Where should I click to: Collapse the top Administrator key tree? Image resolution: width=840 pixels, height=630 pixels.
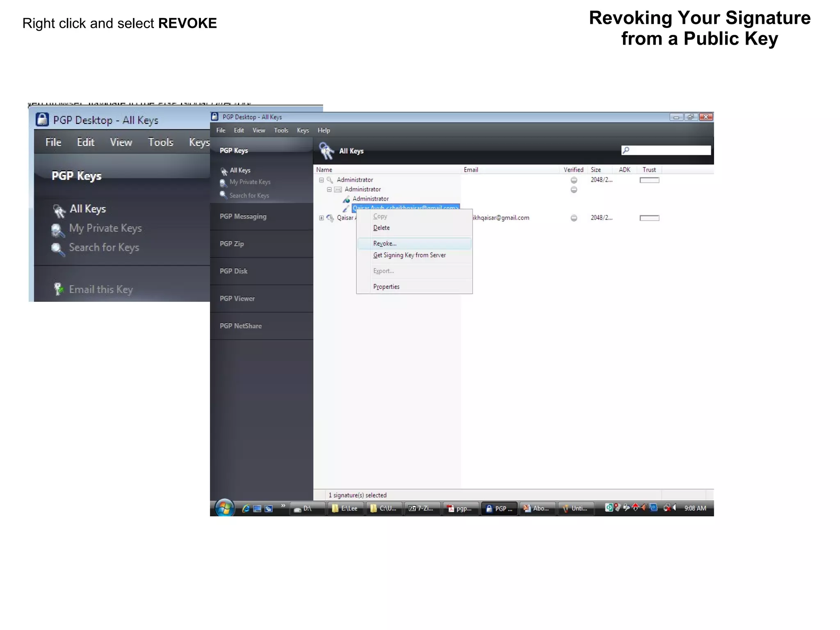click(322, 180)
